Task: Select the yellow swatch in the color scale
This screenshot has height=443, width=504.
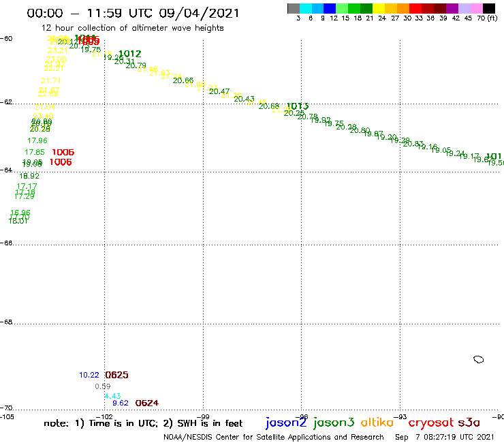Action: [379, 9]
